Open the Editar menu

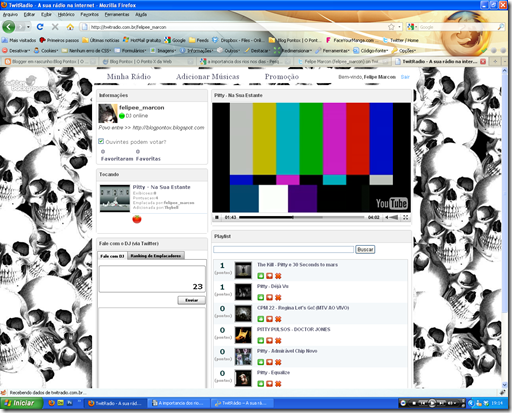point(29,14)
